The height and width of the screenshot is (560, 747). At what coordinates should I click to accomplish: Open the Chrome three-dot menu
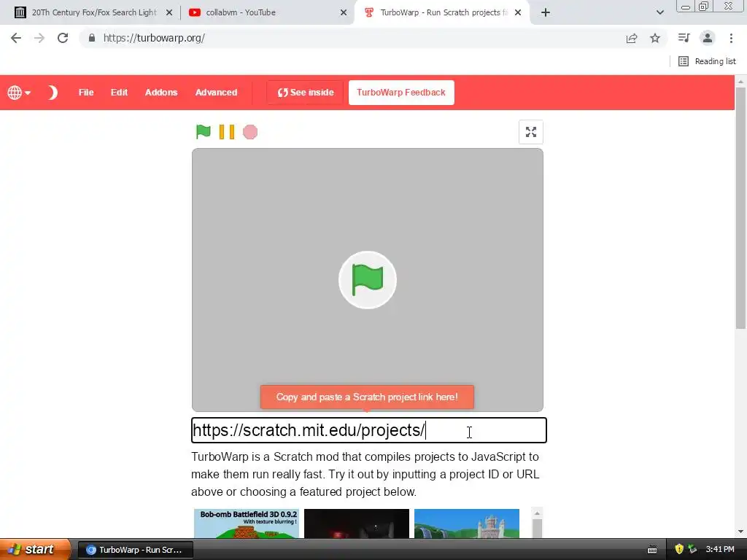[x=731, y=38]
